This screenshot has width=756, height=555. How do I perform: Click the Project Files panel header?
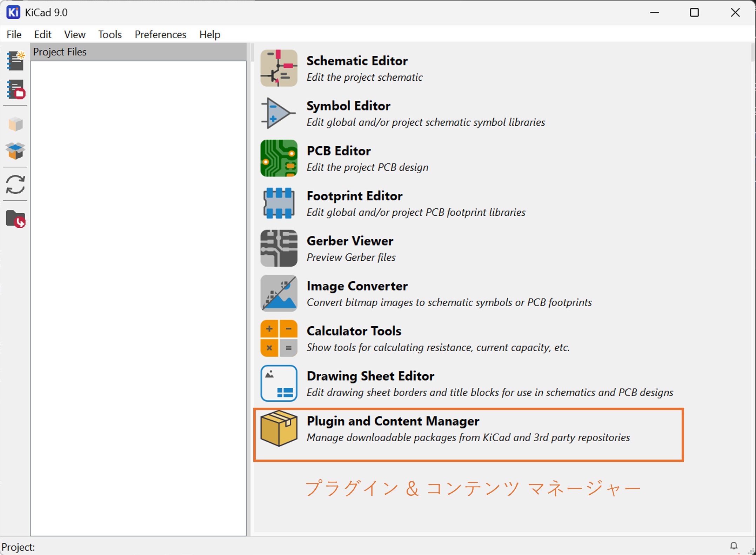point(139,52)
